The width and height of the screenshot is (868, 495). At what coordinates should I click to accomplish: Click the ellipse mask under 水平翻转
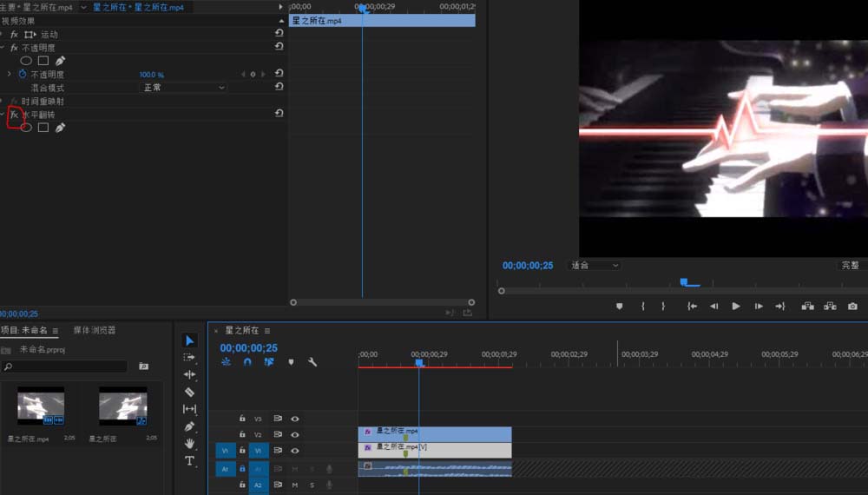(26, 128)
